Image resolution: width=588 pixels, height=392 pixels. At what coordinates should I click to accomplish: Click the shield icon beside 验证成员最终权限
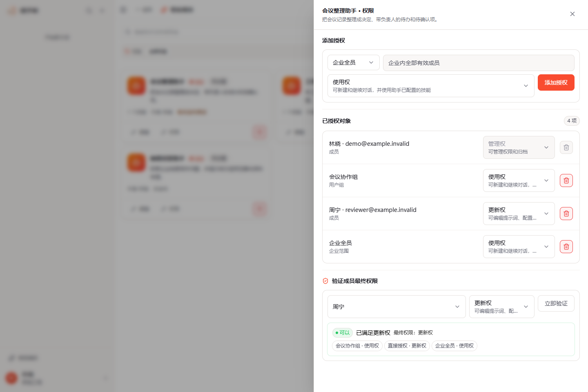(325, 281)
